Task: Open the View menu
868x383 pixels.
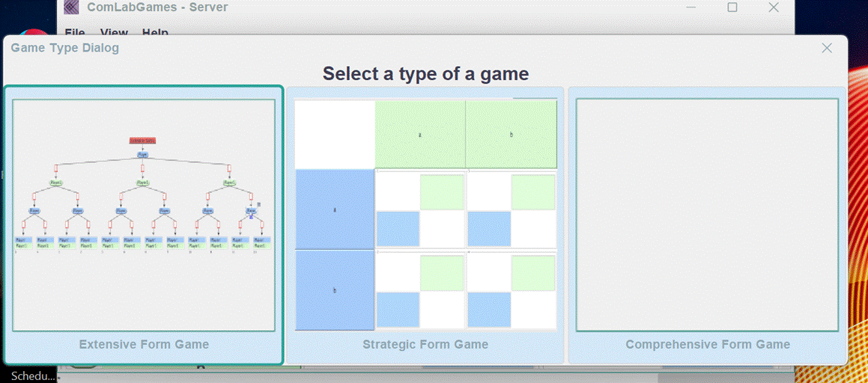Action: [x=114, y=33]
